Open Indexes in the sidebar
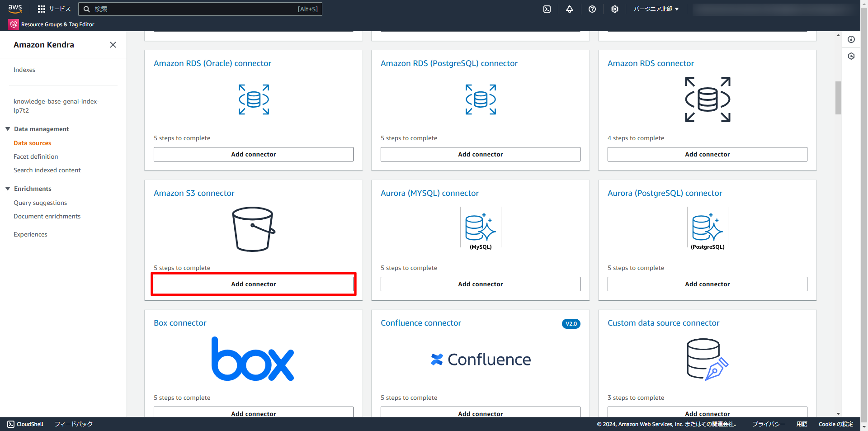 point(24,70)
